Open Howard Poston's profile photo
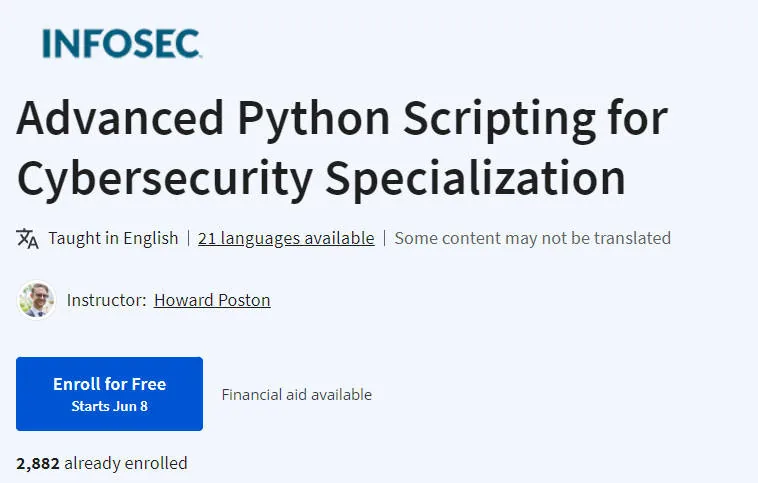This screenshot has height=483, width=758. point(36,300)
